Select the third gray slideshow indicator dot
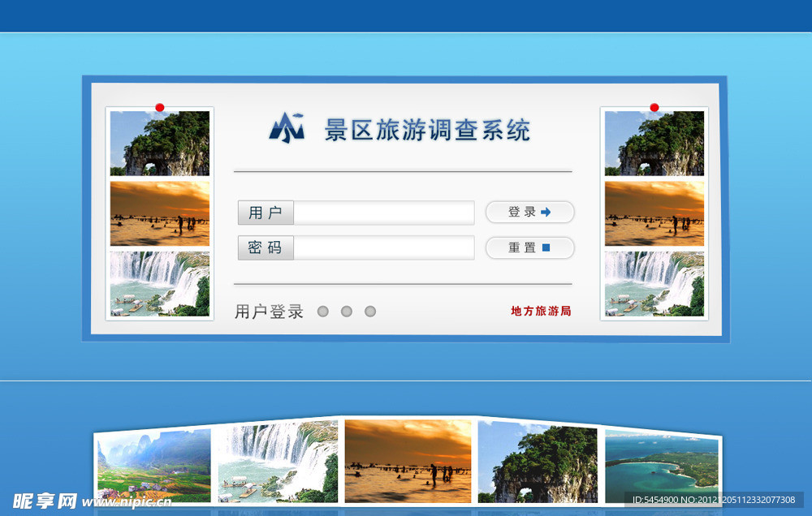This screenshot has width=812, height=516. pos(370,311)
